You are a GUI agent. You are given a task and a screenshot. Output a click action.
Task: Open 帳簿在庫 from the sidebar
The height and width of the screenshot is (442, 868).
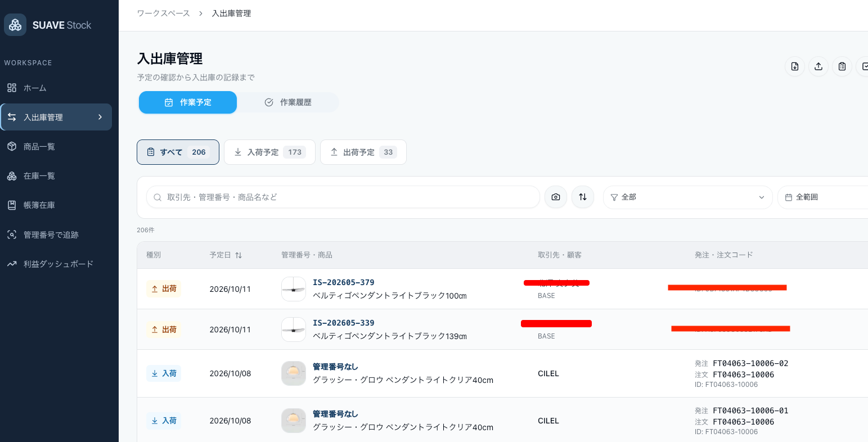coord(56,205)
